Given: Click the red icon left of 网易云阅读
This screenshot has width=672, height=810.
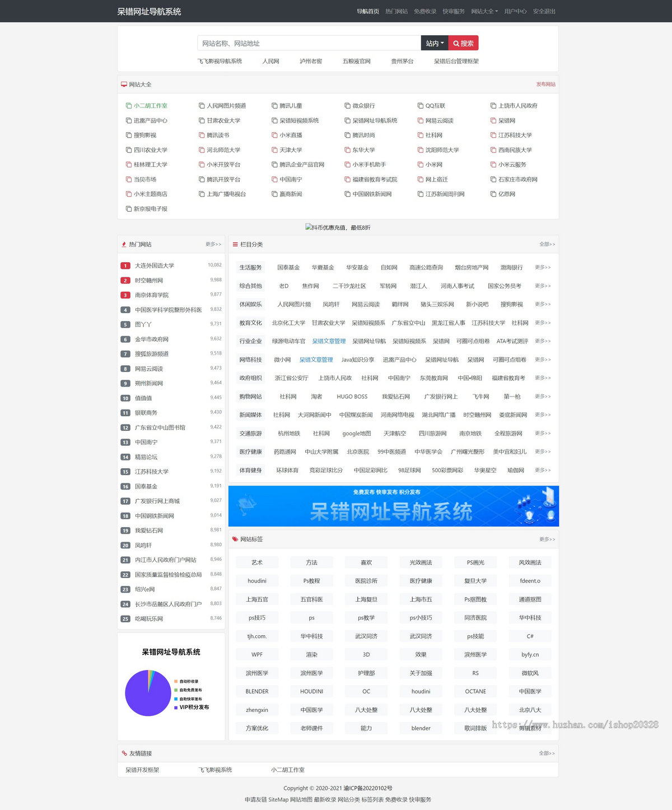Looking at the screenshot, I should [x=421, y=120].
